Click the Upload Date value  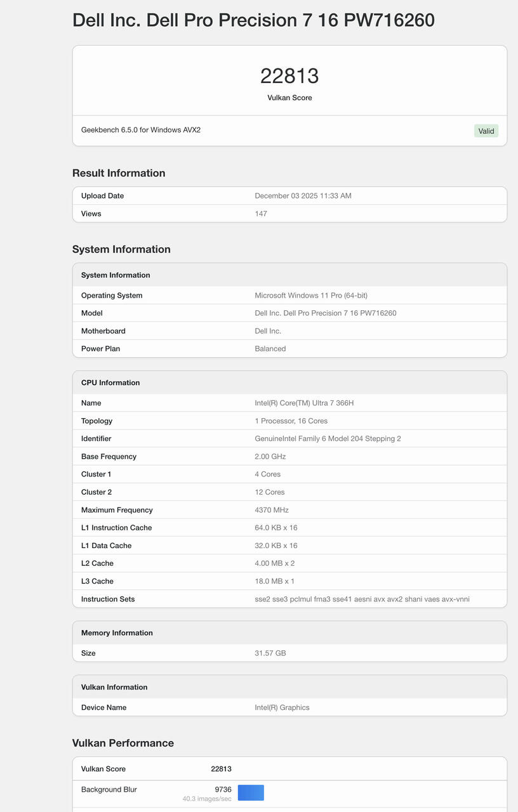pyautogui.click(x=303, y=196)
